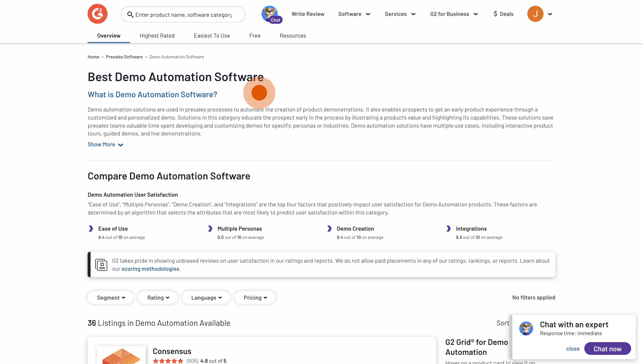Expand Show More description
Screen dimensions: 643x364
pos(105,144)
